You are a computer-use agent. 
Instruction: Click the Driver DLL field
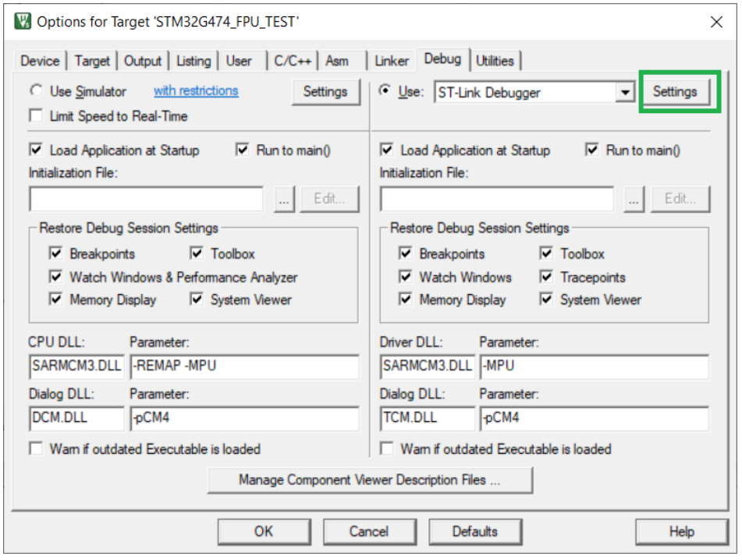click(x=428, y=367)
